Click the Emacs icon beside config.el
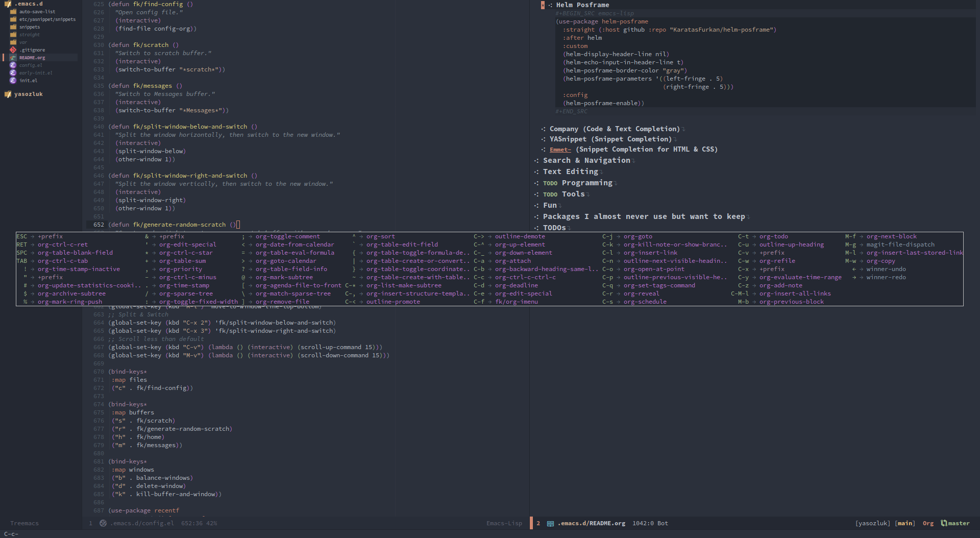The height and width of the screenshot is (538, 980). 13,65
